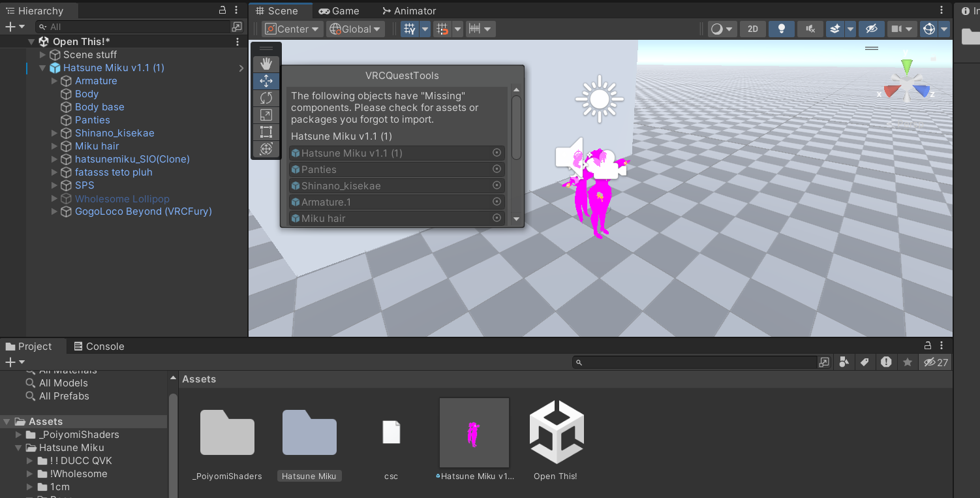Open the Center pivot dropdown
Screen dimensions: 980x498
(293, 29)
